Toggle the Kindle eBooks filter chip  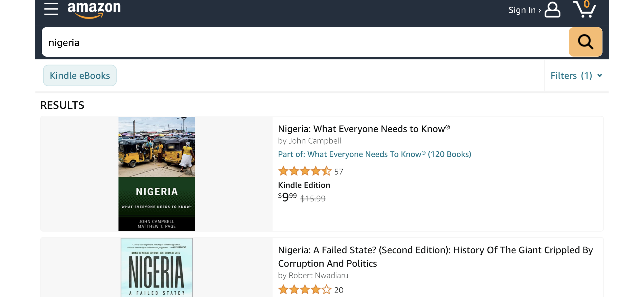[80, 76]
